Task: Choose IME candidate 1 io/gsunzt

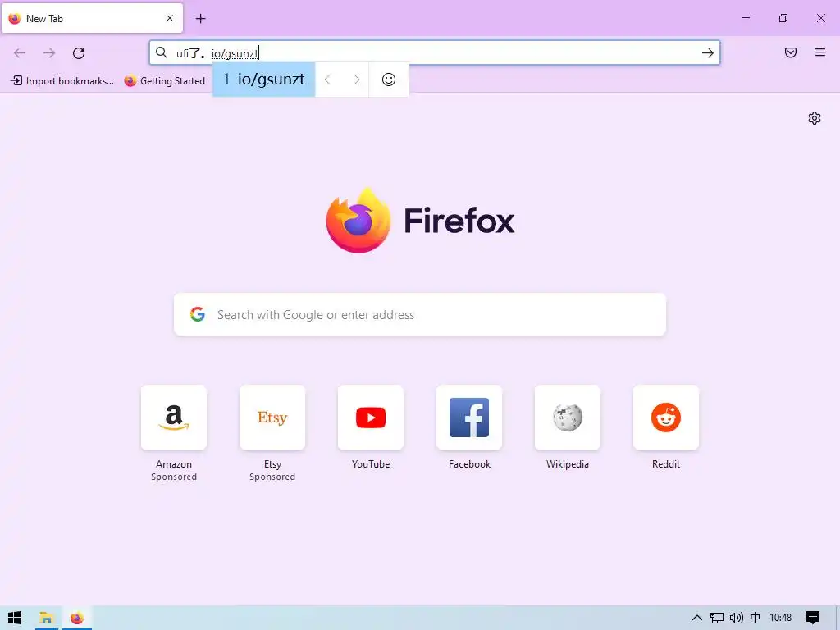Action: click(263, 80)
